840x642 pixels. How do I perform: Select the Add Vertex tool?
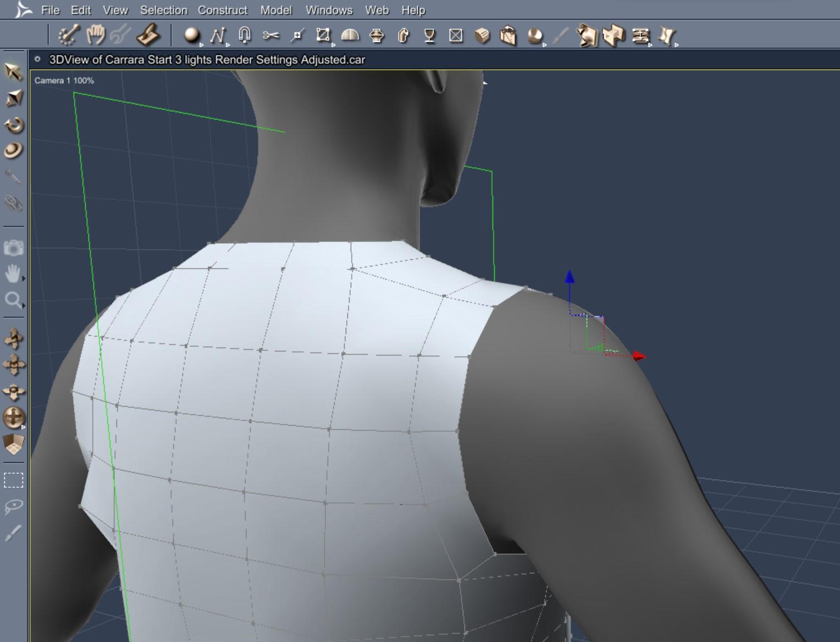[x=297, y=36]
